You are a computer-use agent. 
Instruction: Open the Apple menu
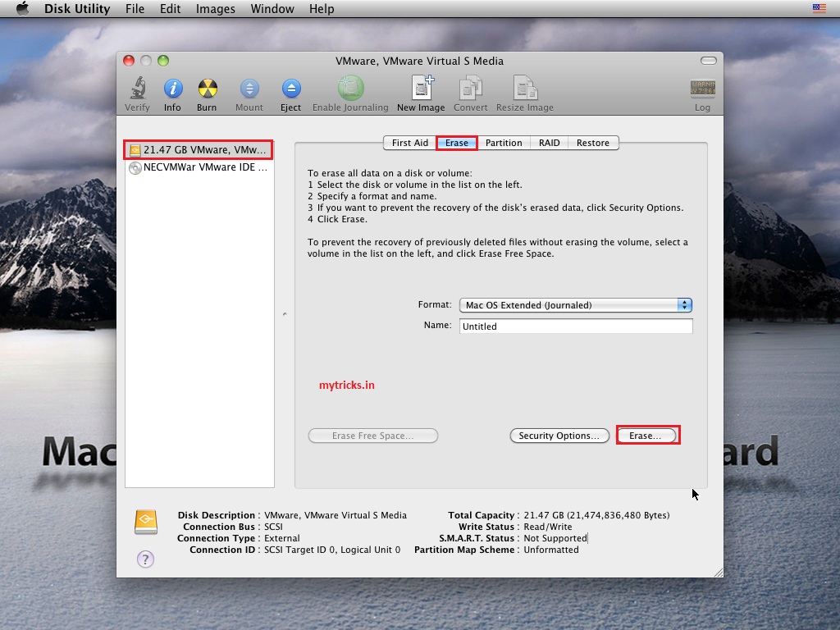click(x=22, y=8)
